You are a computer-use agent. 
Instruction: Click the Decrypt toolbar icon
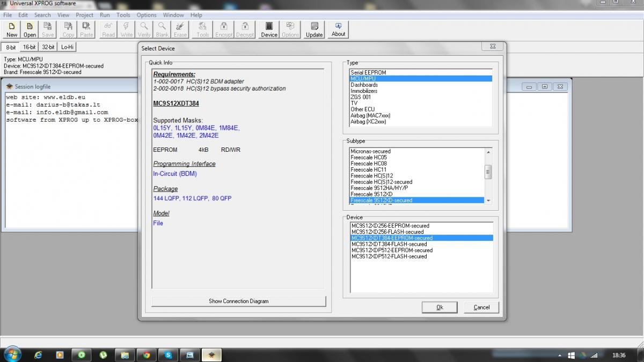(245, 29)
